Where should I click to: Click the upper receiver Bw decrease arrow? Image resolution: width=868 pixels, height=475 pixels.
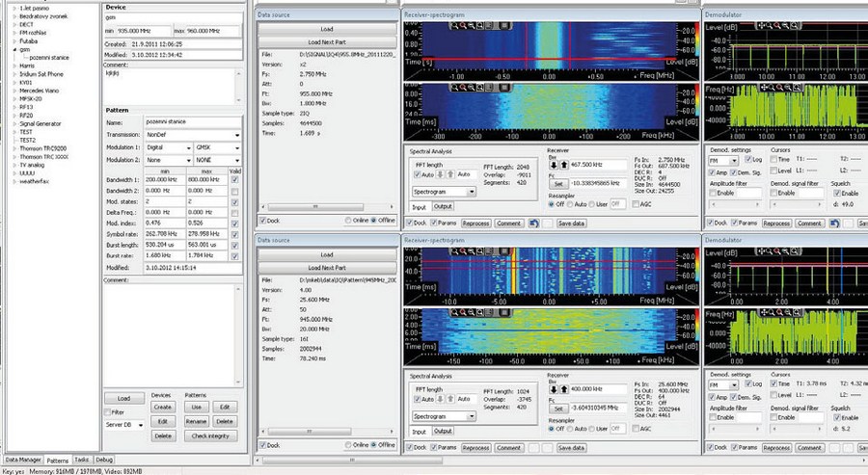[553, 165]
